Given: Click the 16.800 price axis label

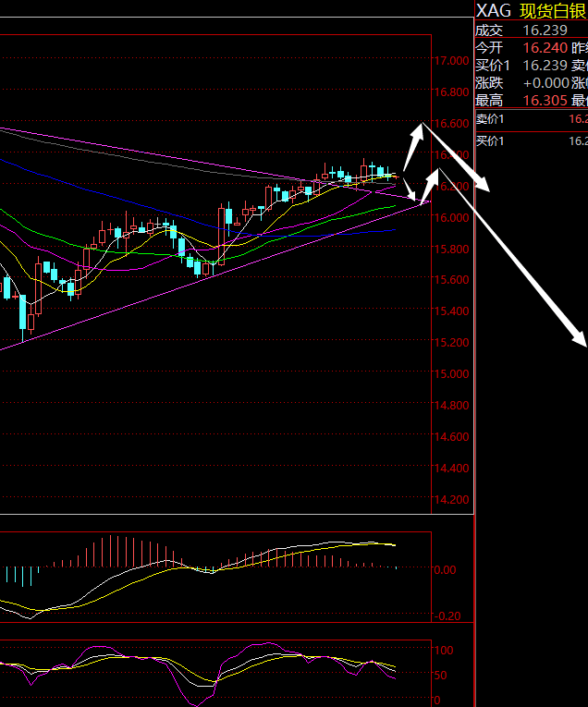Looking at the screenshot, I should 451,92.
